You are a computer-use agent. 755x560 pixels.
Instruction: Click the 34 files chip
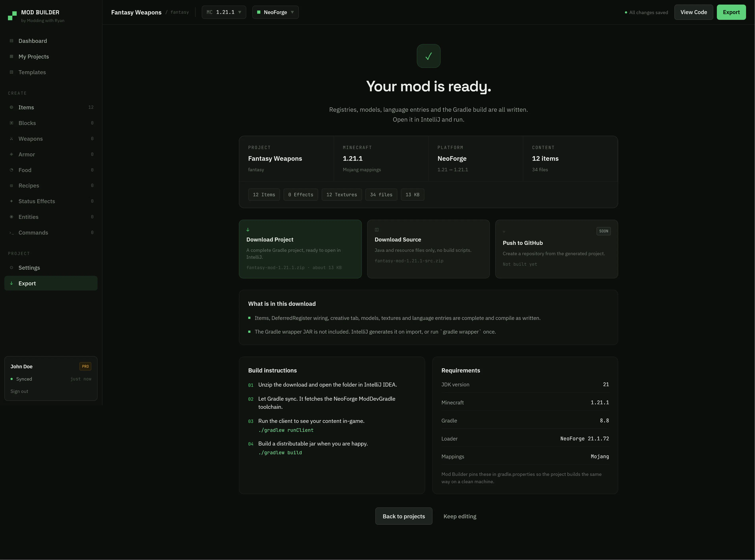(381, 195)
